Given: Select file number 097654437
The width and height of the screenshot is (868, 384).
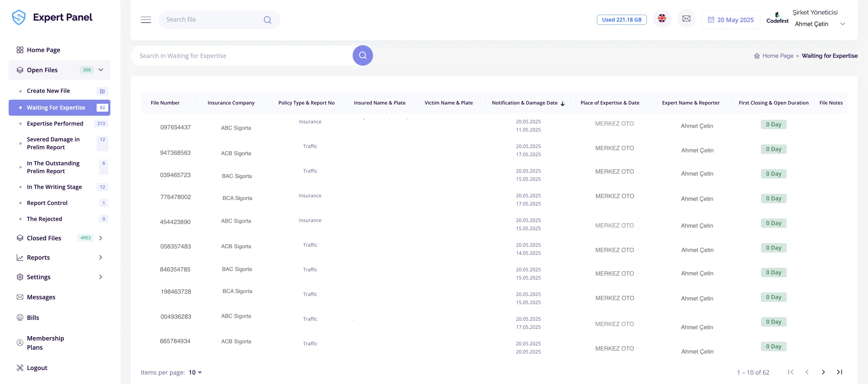Looking at the screenshot, I should click(175, 127).
